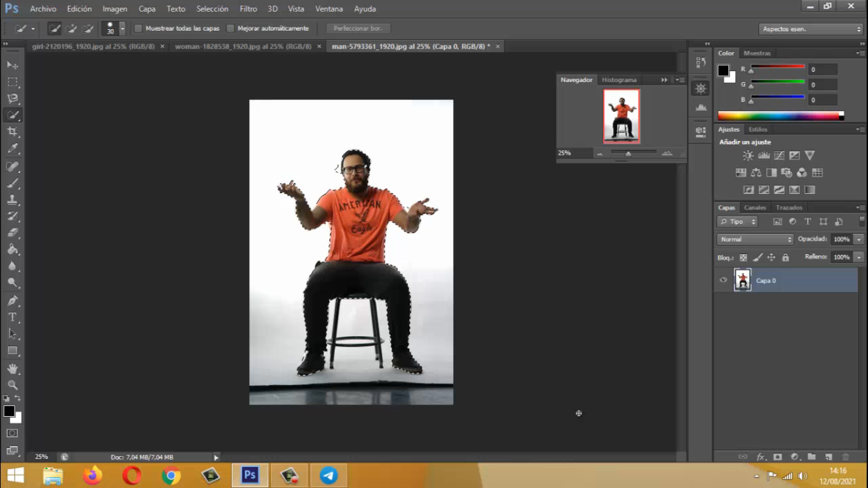Click the Perfeccionar bor. button
Image resolution: width=868 pixels, height=488 pixels.
[x=358, y=29]
